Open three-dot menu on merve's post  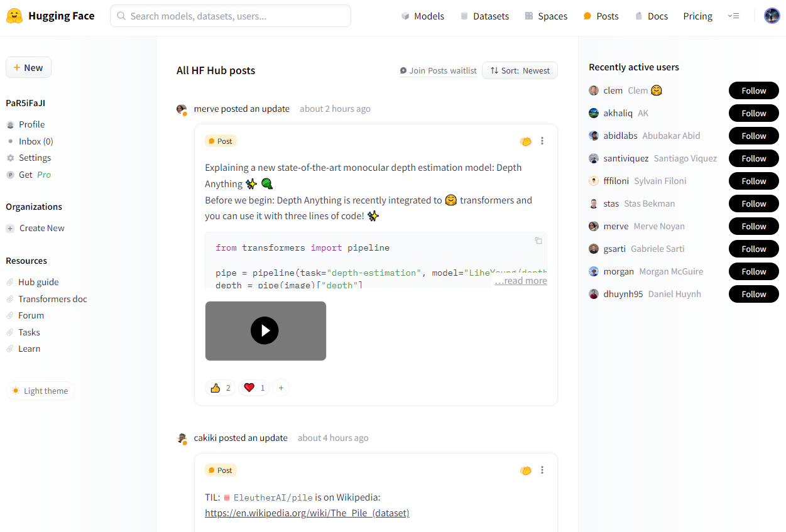542,141
